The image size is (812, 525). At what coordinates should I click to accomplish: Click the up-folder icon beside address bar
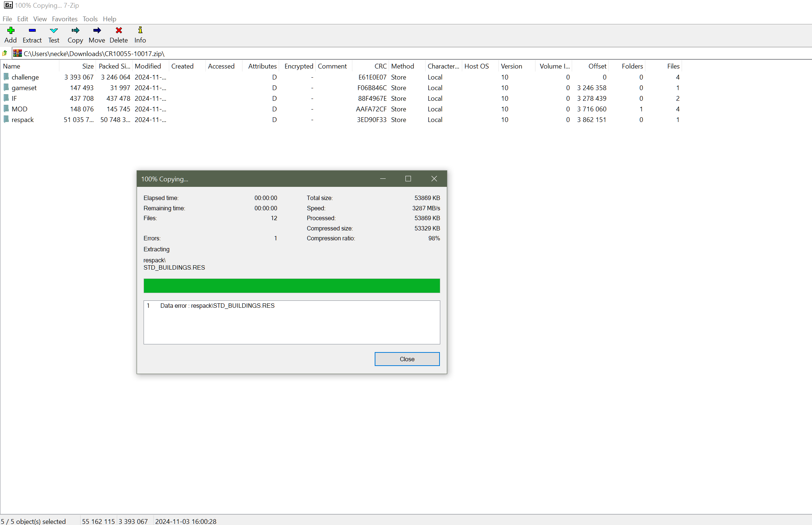[x=5, y=53]
